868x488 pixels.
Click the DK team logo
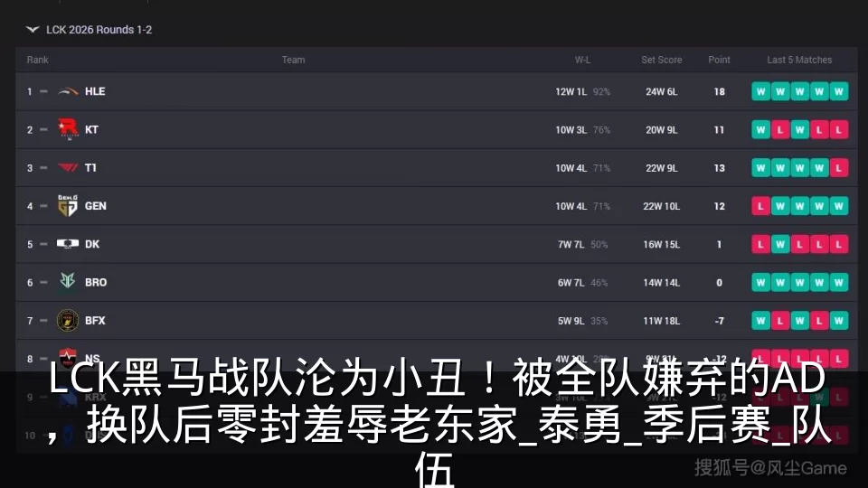tap(68, 244)
